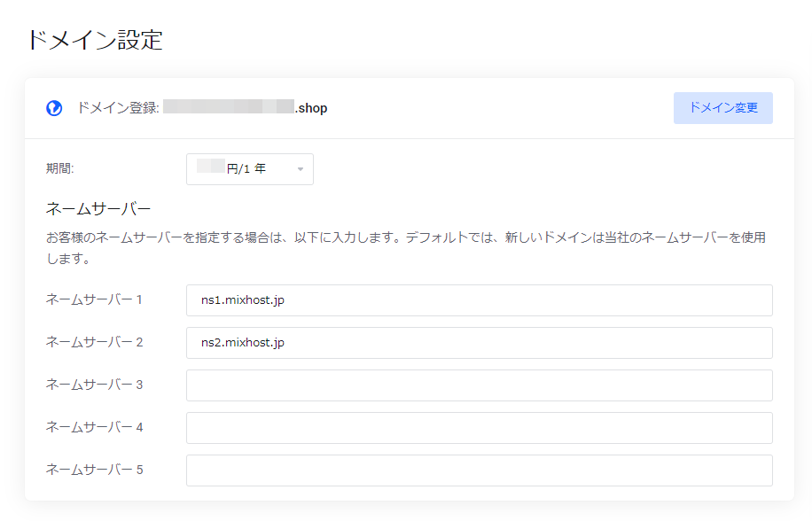Click the dropdown arrow beside 円/1 年
The height and width of the screenshot is (521, 812).
(300, 169)
